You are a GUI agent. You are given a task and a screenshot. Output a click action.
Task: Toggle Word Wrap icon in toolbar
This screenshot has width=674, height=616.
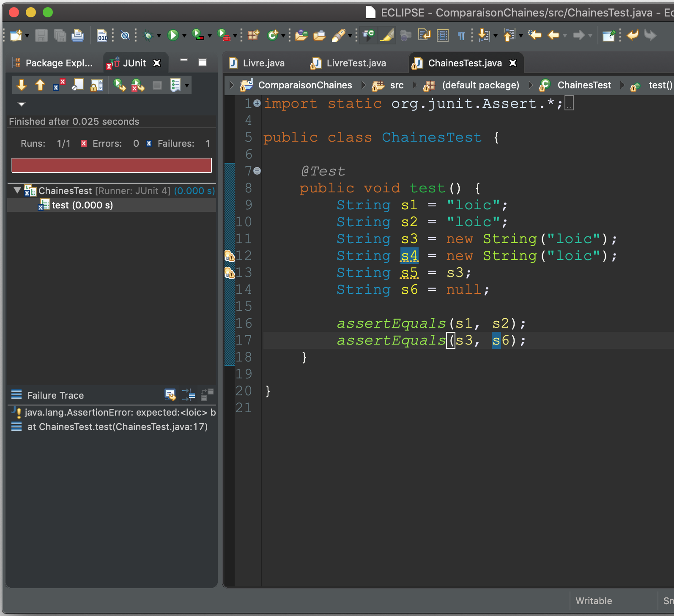coord(424,35)
